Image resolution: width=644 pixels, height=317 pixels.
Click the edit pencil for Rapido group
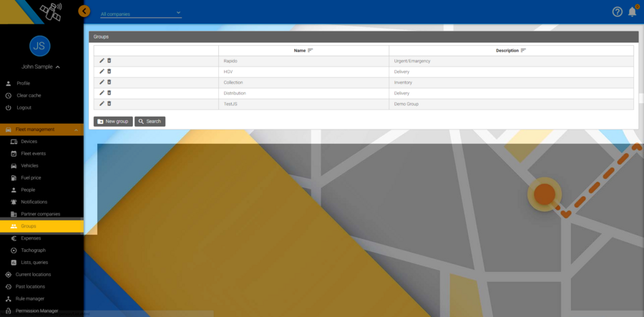coord(102,60)
